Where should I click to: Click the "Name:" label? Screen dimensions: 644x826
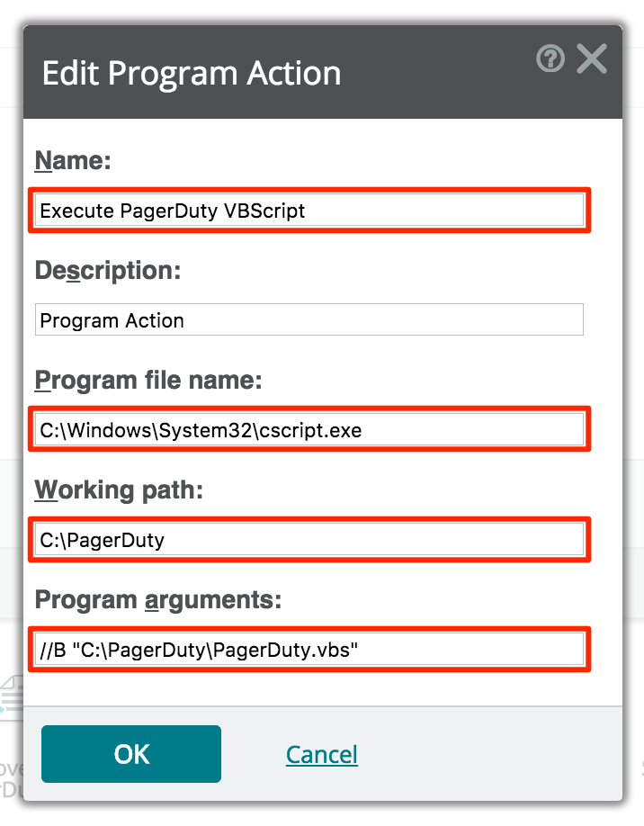tap(73, 161)
